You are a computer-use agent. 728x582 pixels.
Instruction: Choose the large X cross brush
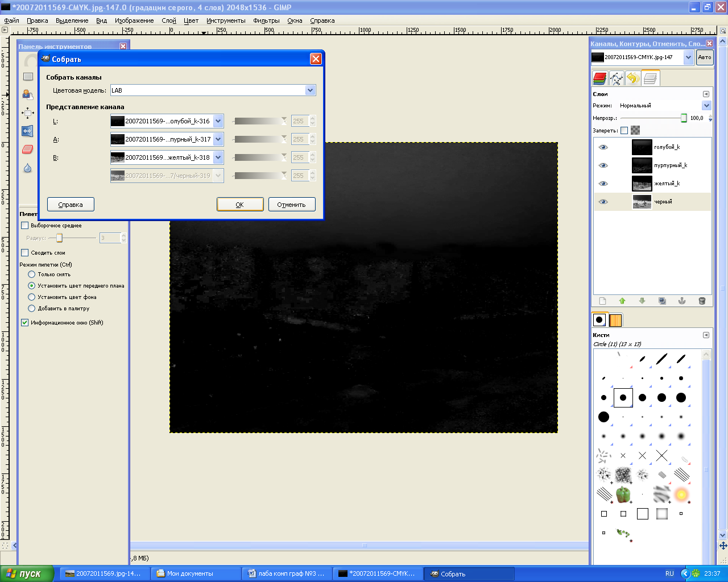661,456
